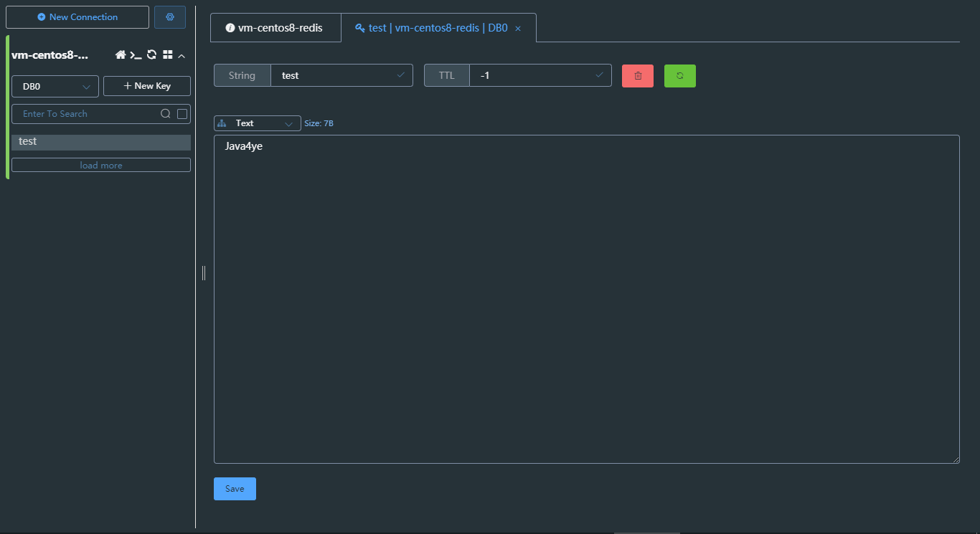This screenshot has height=534, width=980.
Task: Refresh the vm-centos8 connection
Action: tap(151, 55)
